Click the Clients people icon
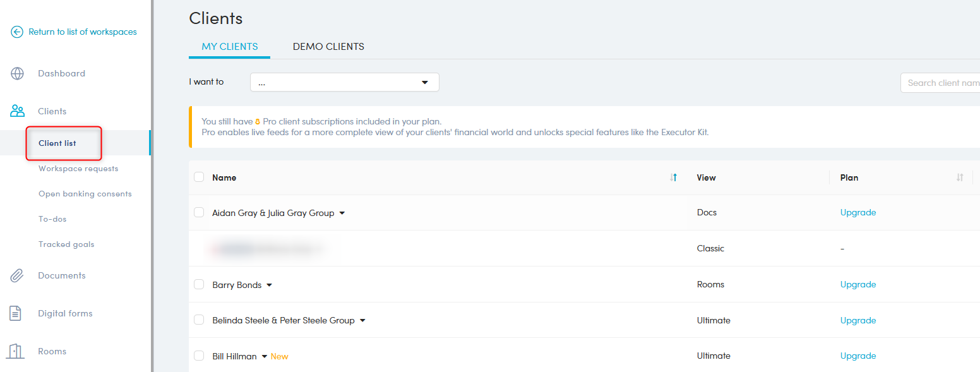Viewport: 980px width, 372px height. (17, 112)
